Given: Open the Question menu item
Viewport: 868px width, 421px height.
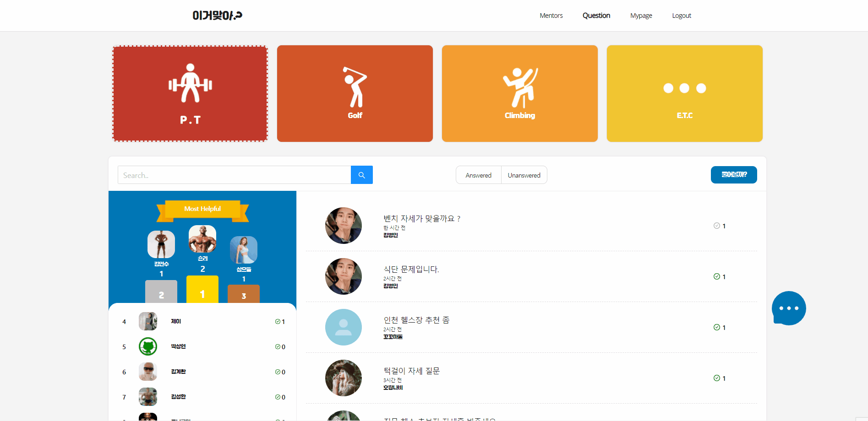Looking at the screenshot, I should (x=596, y=16).
